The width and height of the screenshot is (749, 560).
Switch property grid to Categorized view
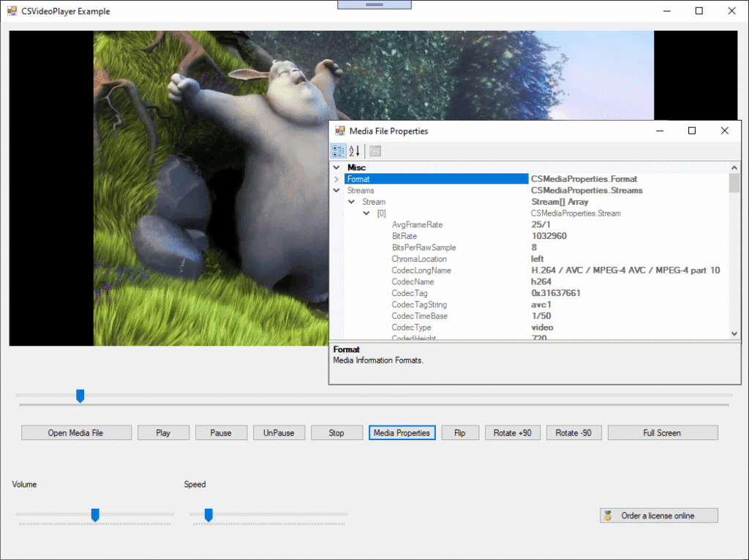tap(338, 151)
